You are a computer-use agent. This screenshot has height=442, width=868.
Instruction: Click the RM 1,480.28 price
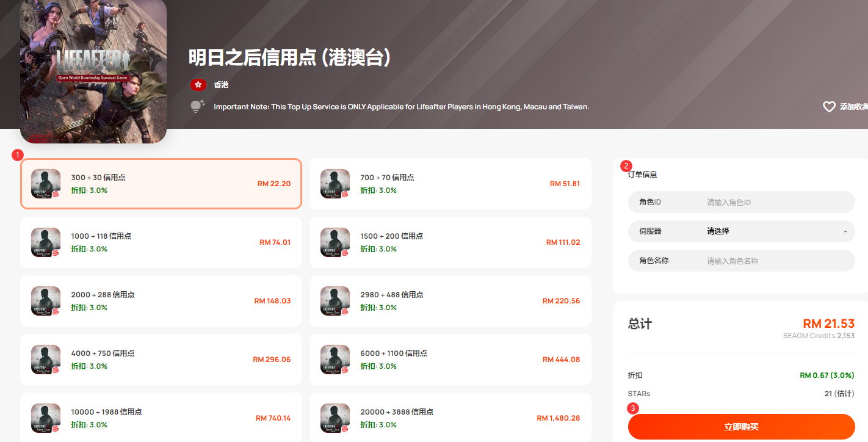coord(559,418)
